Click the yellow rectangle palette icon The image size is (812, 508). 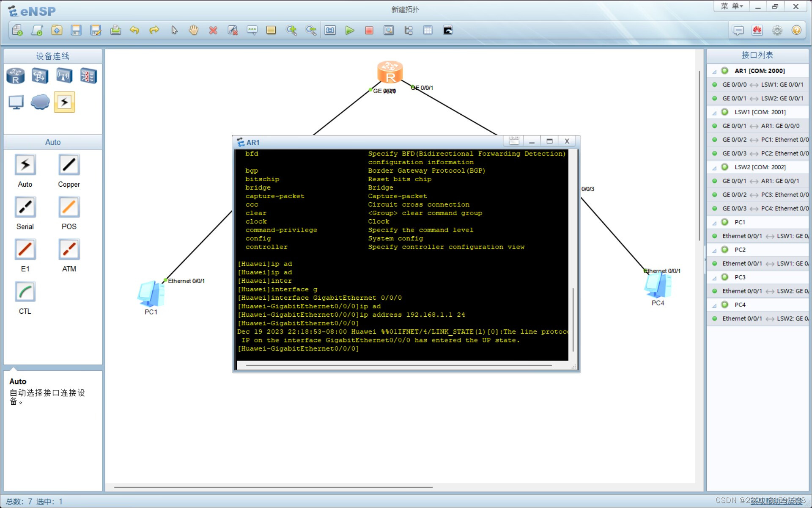point(271,30)
